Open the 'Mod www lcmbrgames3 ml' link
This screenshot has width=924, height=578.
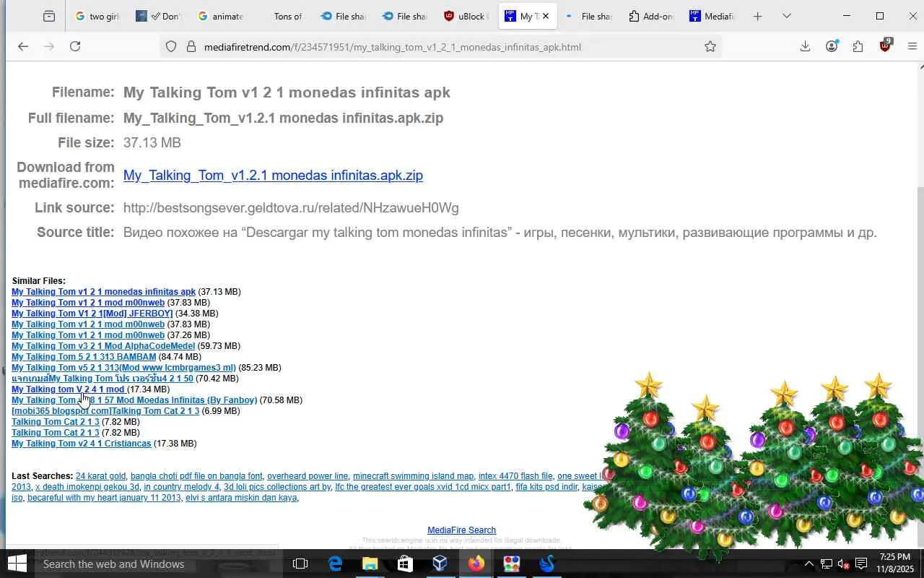[x=123, y=368]
